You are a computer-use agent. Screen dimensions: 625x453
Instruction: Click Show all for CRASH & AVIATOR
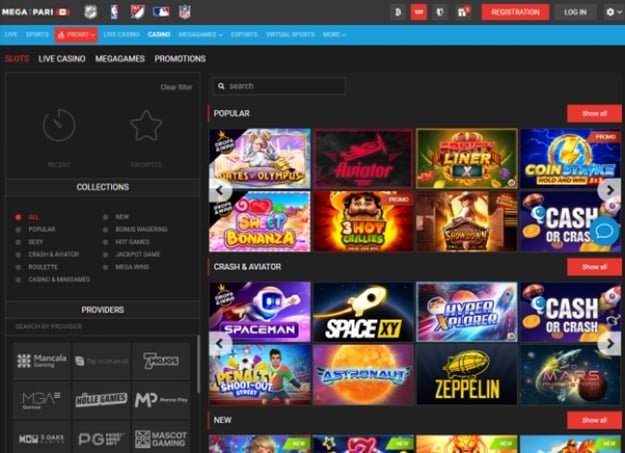click(594, 267)
